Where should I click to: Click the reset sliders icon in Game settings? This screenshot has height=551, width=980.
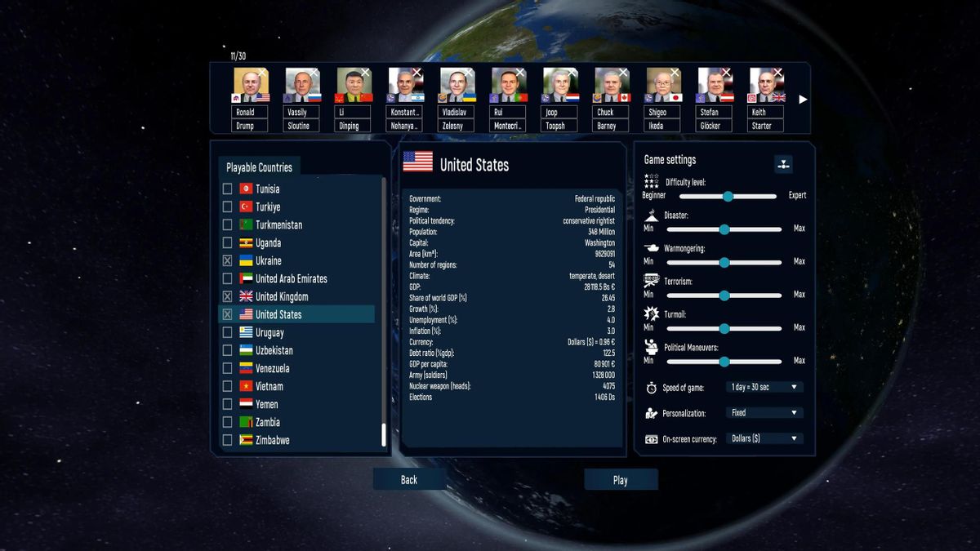tap(782, 164)
